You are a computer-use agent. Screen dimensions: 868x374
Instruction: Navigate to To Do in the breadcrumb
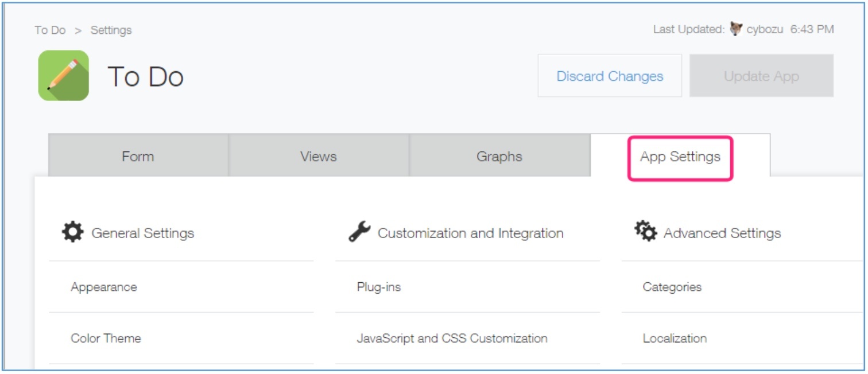pyautogui.click(x=50, y=30)
